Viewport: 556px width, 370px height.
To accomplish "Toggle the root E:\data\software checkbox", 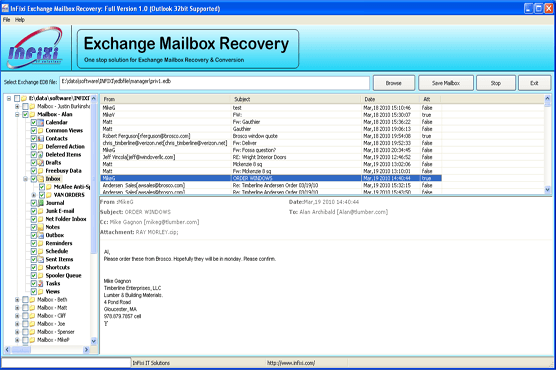I will pyautogui.click(x=17, y=98).
